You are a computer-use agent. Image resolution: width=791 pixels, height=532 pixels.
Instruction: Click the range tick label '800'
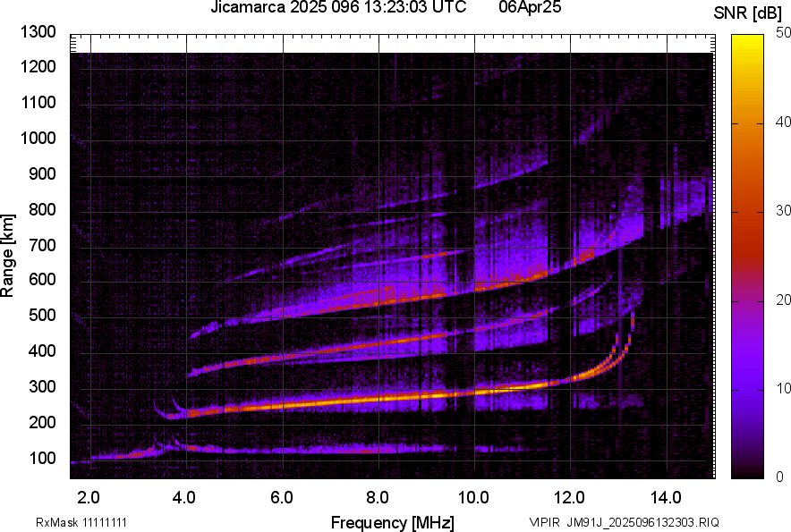(42, 209)
